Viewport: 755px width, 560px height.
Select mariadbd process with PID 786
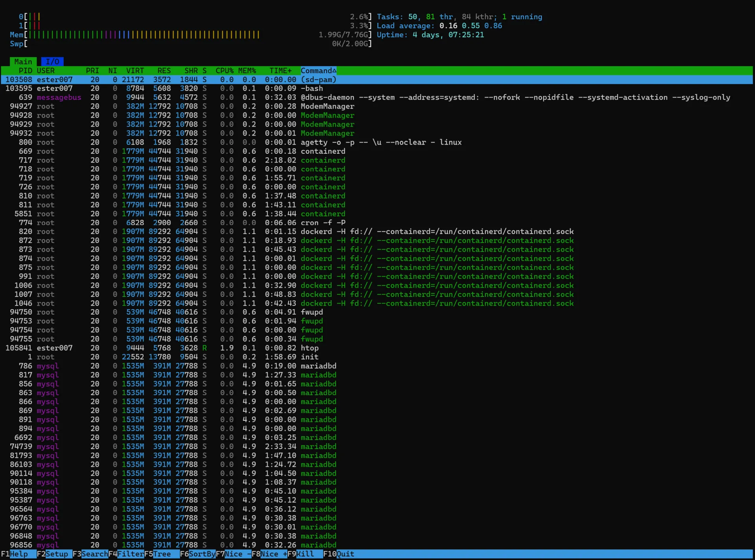click(377, 366)
